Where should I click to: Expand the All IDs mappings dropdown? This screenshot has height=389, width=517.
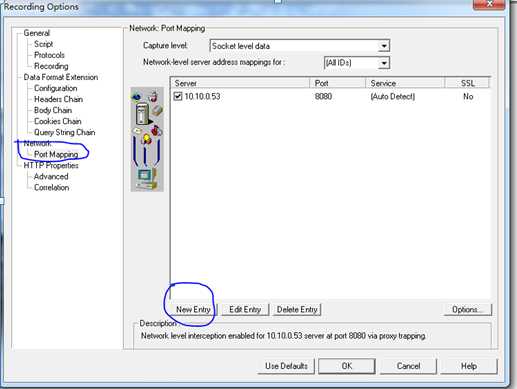click(384, 63)
